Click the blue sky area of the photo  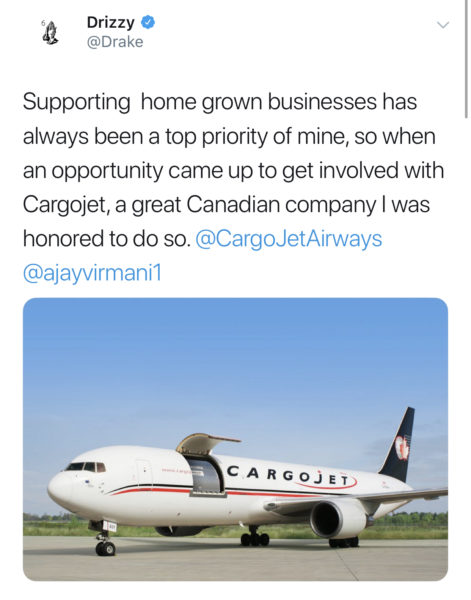[x=235, y=364]
